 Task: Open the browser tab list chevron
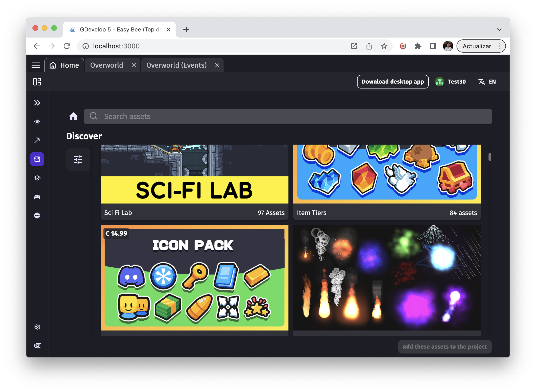click(x=499, y=29)
